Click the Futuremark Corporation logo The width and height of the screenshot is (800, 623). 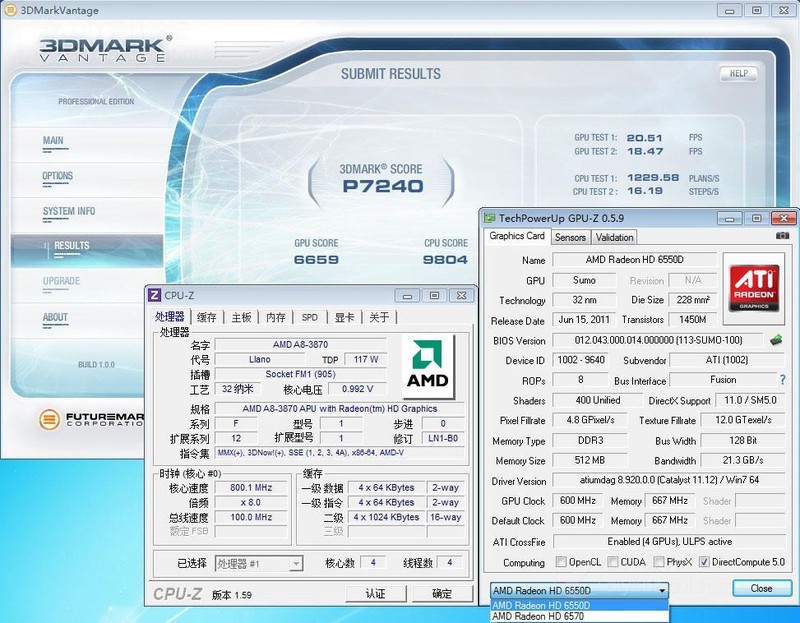[x=91, y=419]
